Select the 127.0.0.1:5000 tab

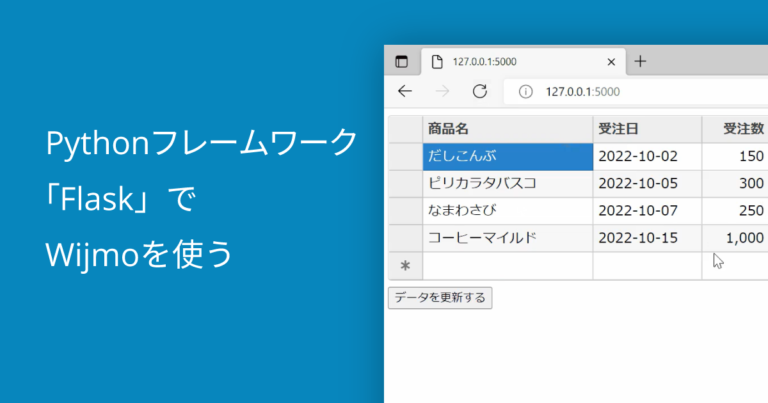524,62
